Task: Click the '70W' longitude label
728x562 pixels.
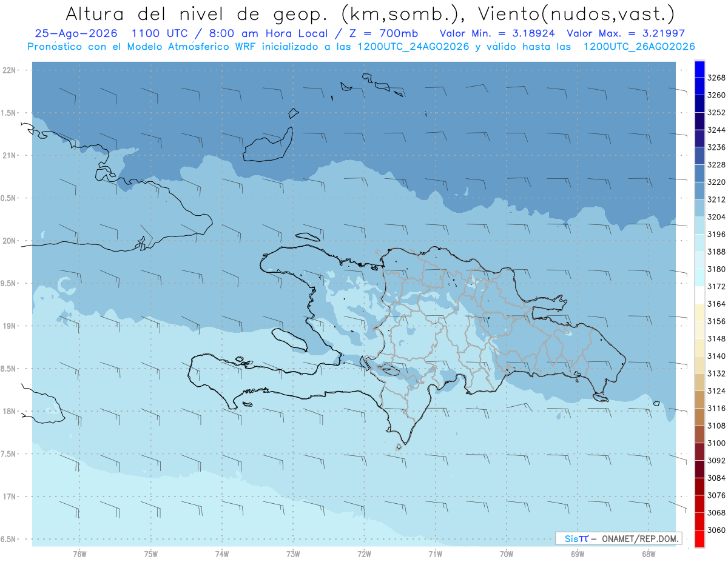Action: 507,554
